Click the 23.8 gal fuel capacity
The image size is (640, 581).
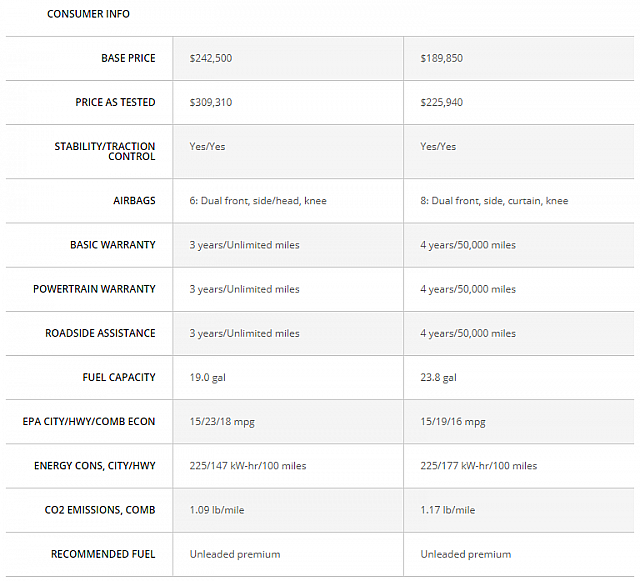tap(438, 377)
